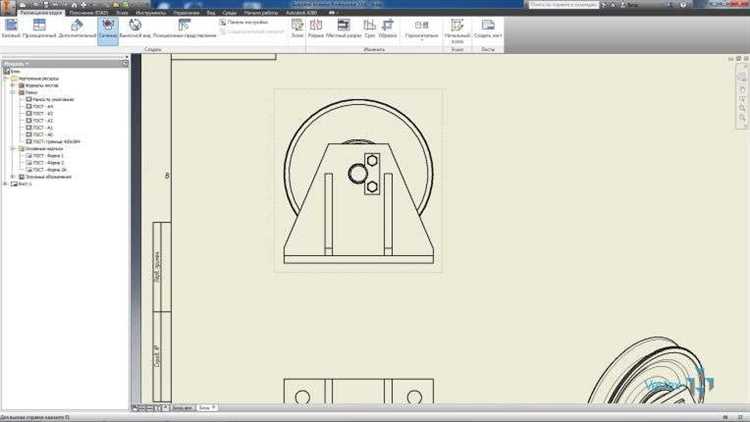Image resolution: width=750 pixels, height=422 pixels.
Task: Open the Get Started (Начало работы) tab
Action: point(261,13)
